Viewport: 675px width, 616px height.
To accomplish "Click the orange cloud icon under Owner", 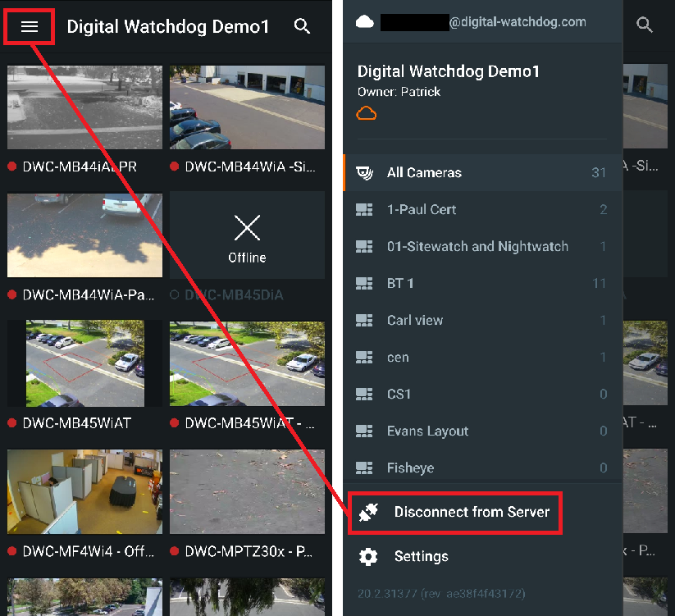I will tap(367, 113).
